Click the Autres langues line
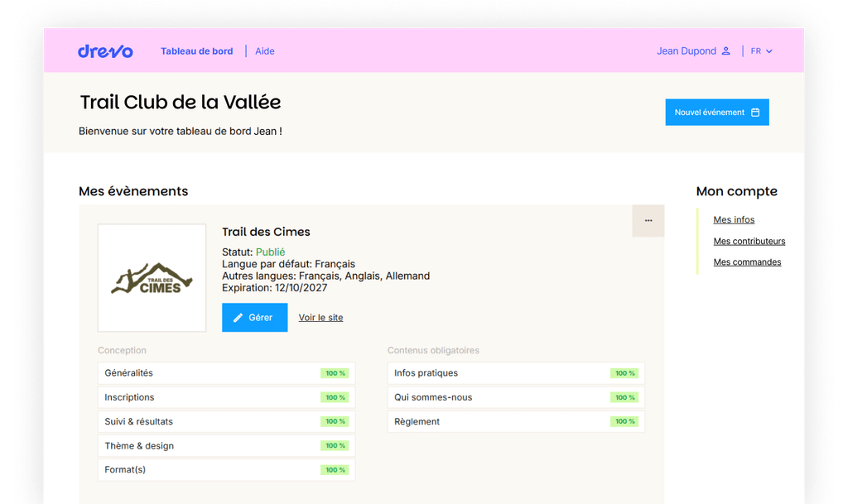The image size is (848, 504). coord(326,276)
